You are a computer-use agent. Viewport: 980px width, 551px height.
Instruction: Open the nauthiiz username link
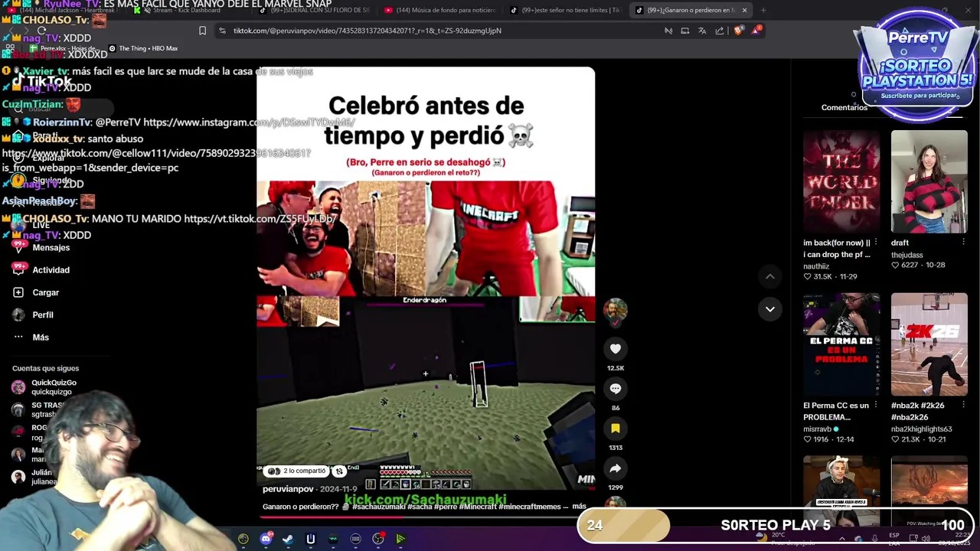pos(816,266)
